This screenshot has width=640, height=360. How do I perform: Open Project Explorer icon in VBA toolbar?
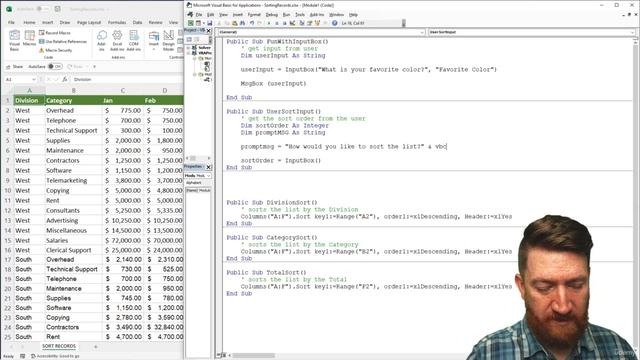(x=302, y=23)
